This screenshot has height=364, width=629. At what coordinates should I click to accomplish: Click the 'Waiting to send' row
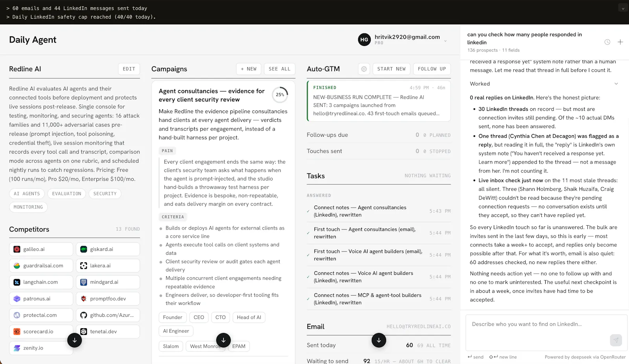pos(379,360)
